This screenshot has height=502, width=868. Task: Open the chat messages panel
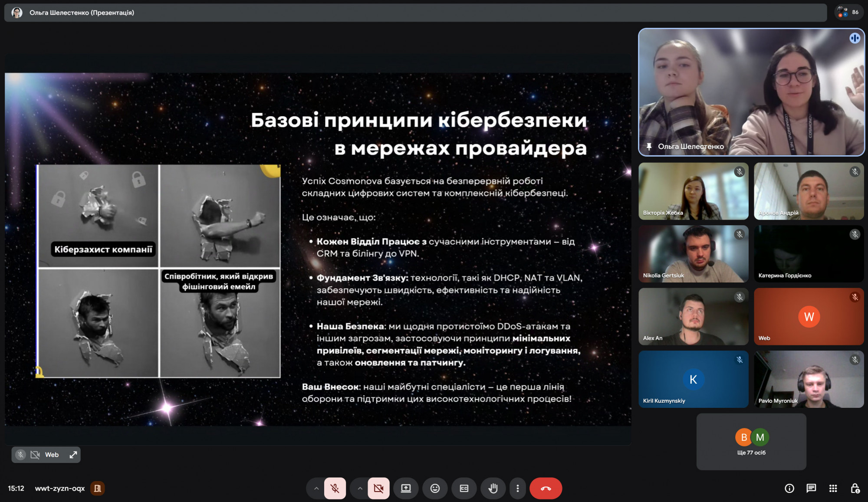click(811, 489)
